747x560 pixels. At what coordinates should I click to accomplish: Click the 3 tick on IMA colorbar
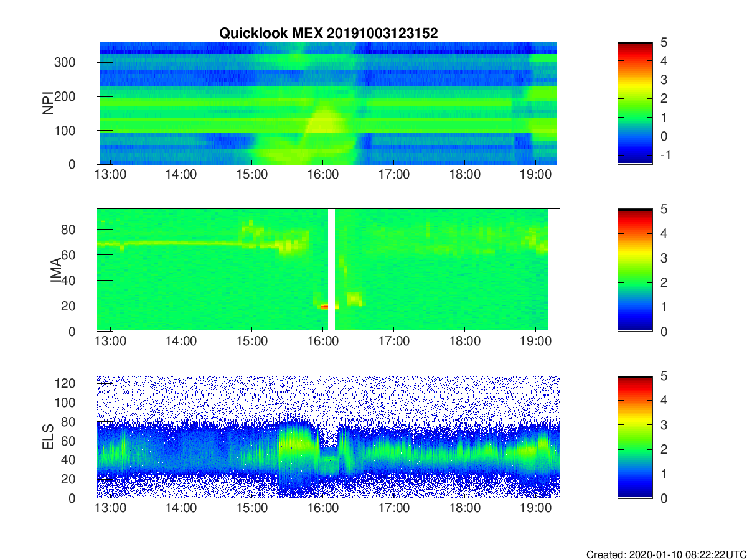click(663, 258)
